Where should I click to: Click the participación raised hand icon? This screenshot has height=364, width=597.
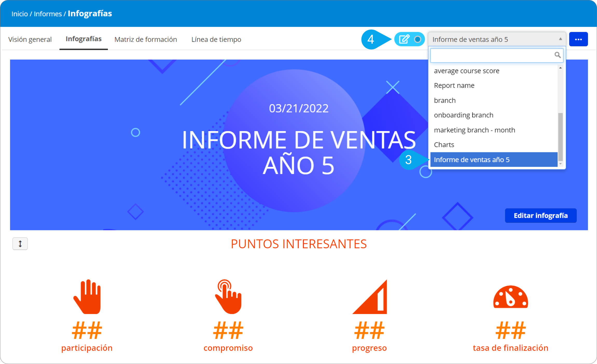point(87,297)
